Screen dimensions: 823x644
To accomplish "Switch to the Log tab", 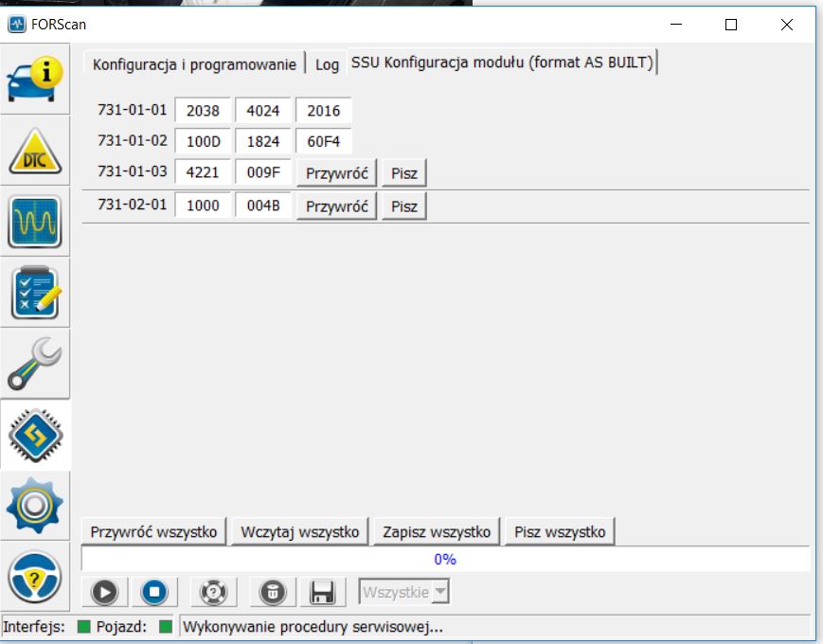I will pos(327,64).
